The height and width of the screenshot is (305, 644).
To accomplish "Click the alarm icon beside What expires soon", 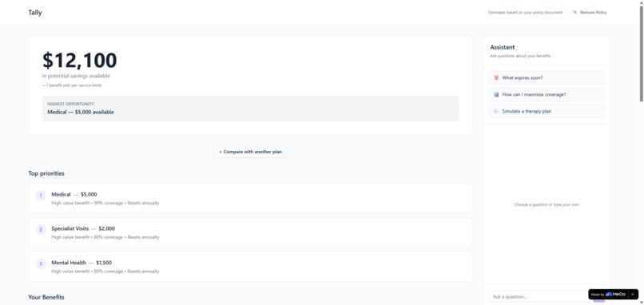I will (x=496, y=77).
